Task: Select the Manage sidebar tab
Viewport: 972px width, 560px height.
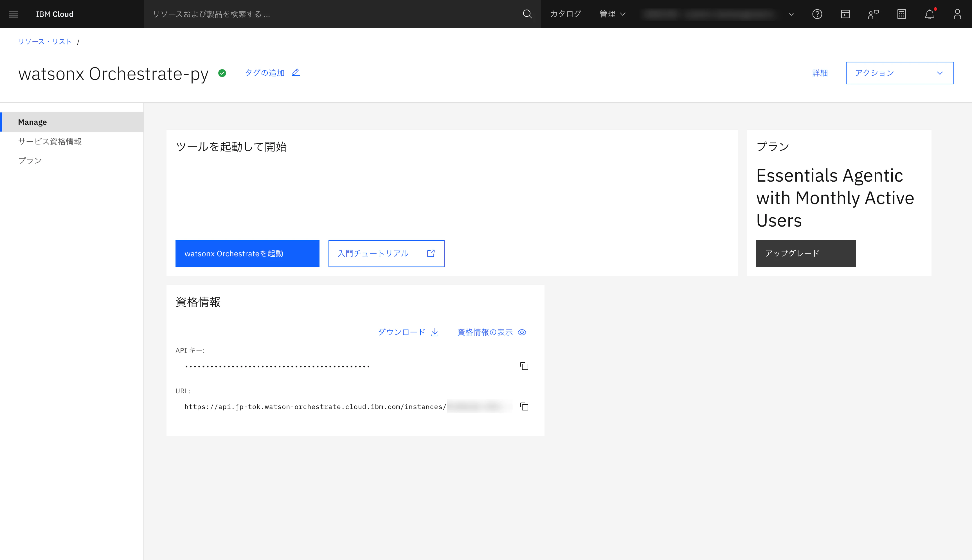Action: coord(72,122)
